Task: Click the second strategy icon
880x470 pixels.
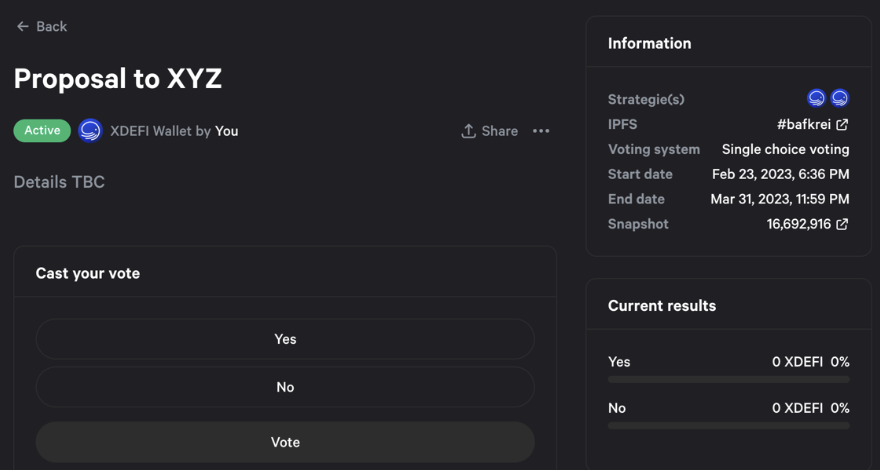Action: click(x=840, y=98)
